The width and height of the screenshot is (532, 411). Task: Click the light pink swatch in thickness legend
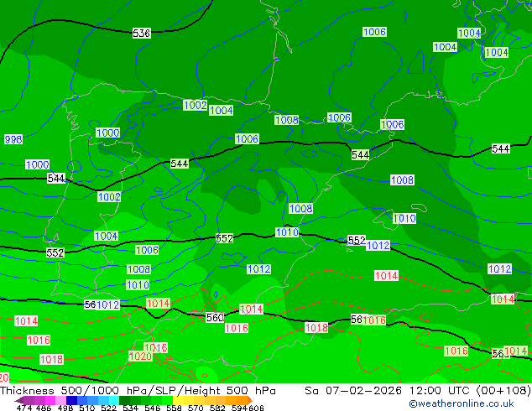[60, 400]
